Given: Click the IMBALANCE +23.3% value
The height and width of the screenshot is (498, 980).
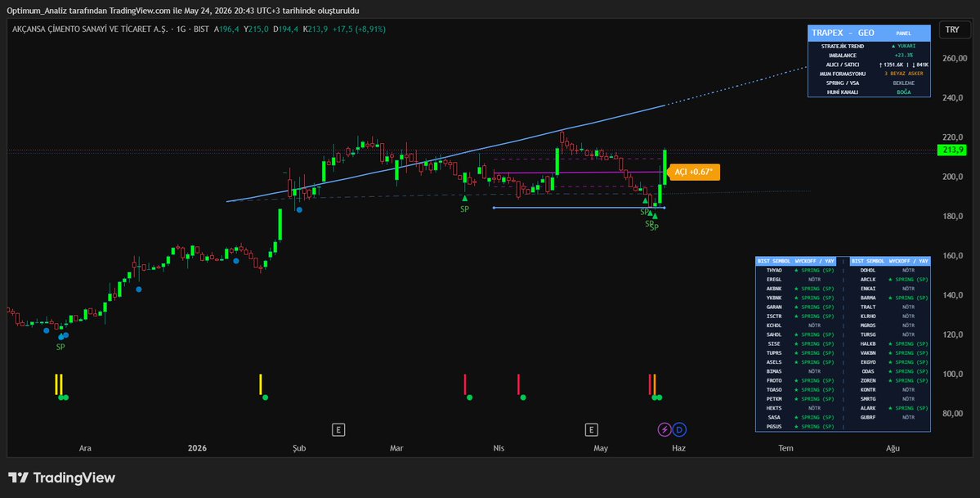Looking at the screenshot, I should (x=903, y=55).
